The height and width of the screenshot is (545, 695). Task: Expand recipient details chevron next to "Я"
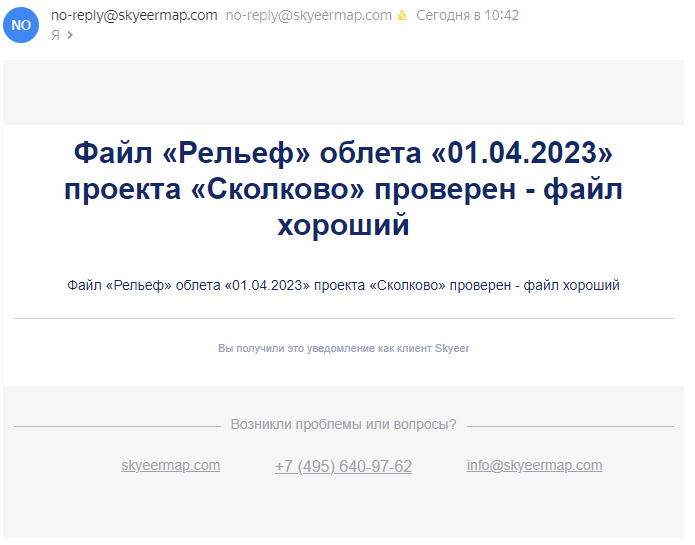(70, 35)
